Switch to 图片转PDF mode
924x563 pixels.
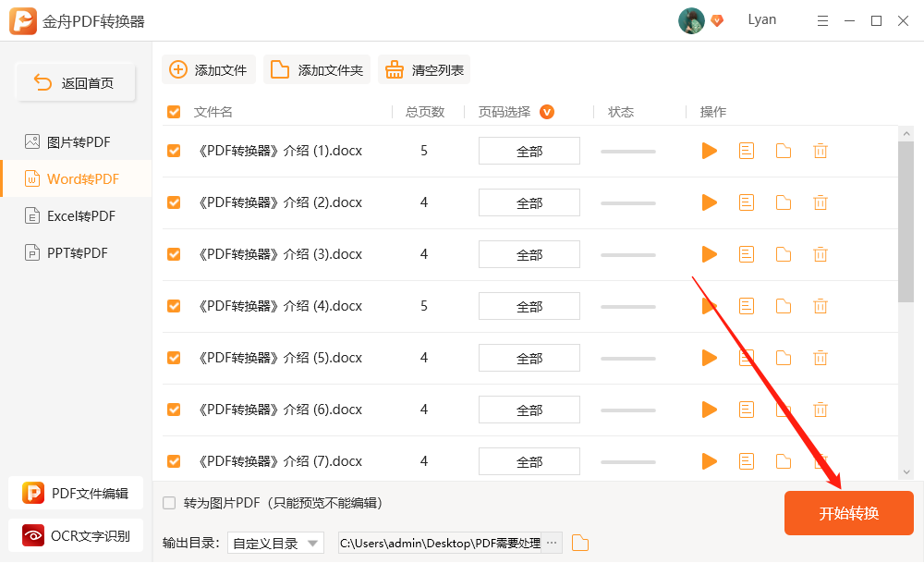(x=76, y=142)
